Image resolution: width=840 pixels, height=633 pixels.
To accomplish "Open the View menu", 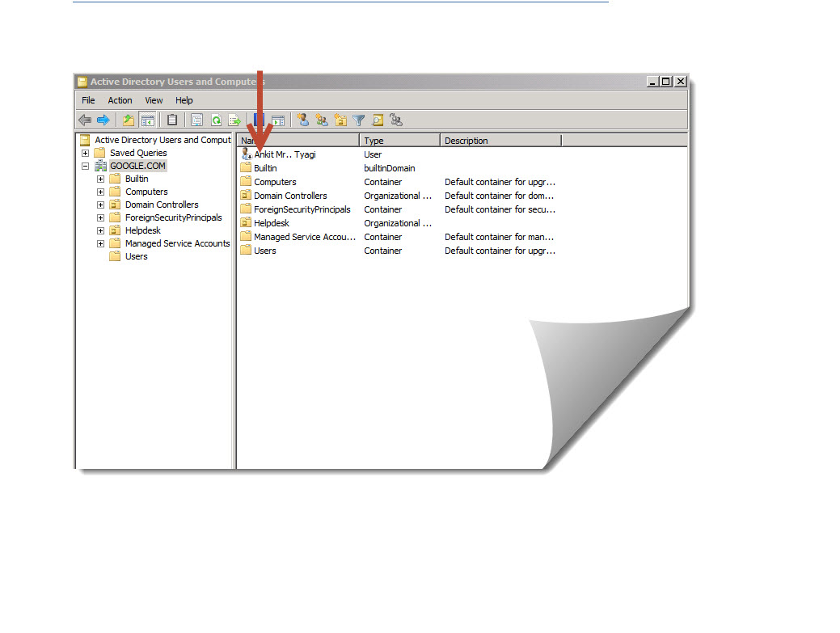I will [153, 100].
